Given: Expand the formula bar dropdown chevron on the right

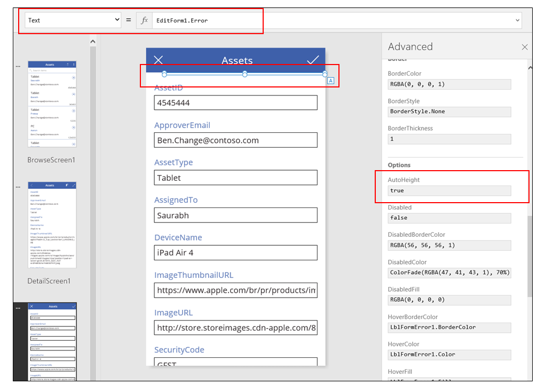Looking at the screenshot, I should tap(517, 20).
